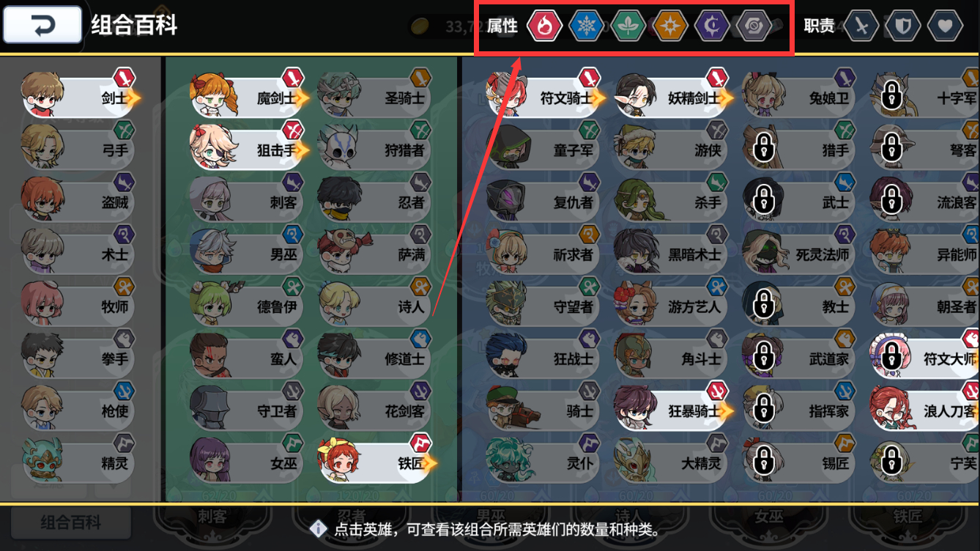Click the back arrow button

click(42, 25)
